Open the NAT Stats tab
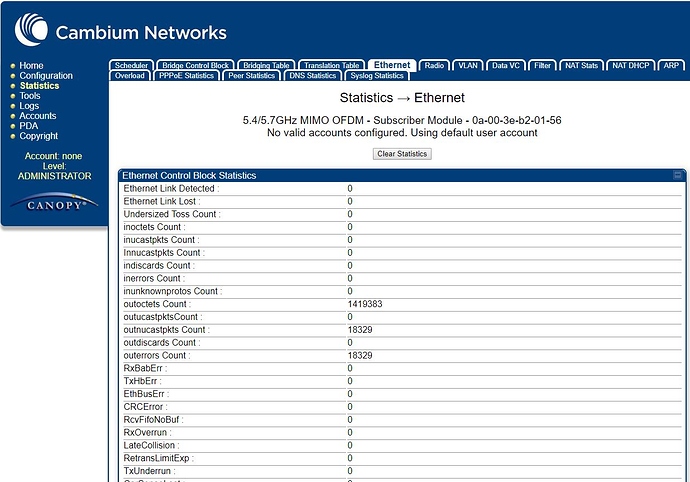 581,65
